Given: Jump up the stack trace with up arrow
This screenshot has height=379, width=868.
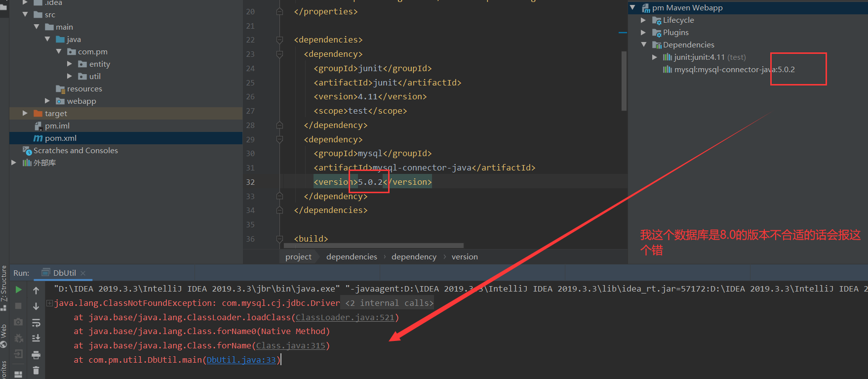Looking at the screenshot, I should pyautogui.click(x=36, y=290).
